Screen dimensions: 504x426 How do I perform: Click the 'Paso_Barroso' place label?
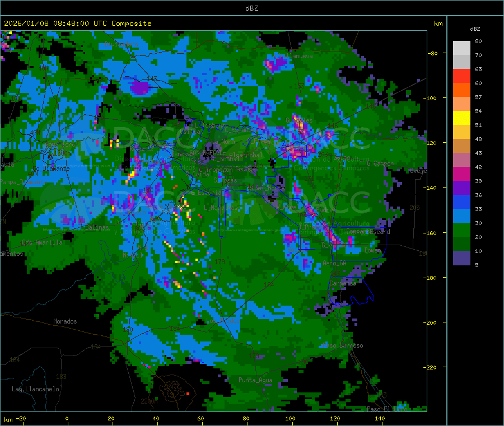(343, 346)
